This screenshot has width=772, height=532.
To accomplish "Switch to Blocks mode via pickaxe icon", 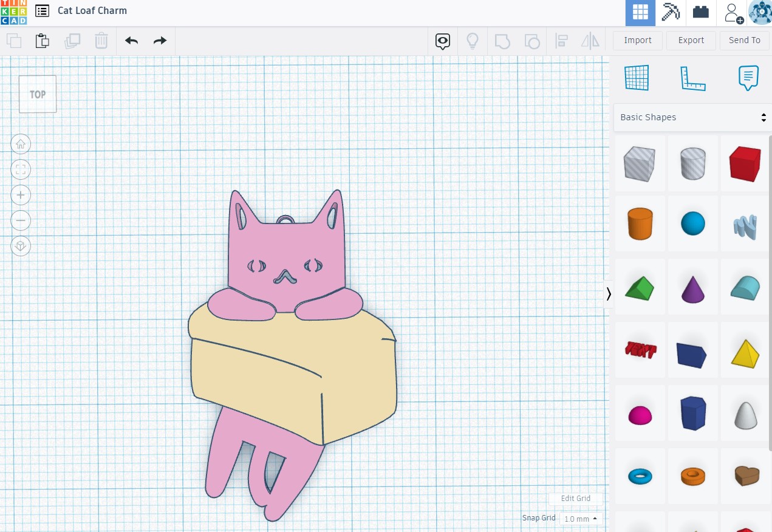I will [671, 12].
